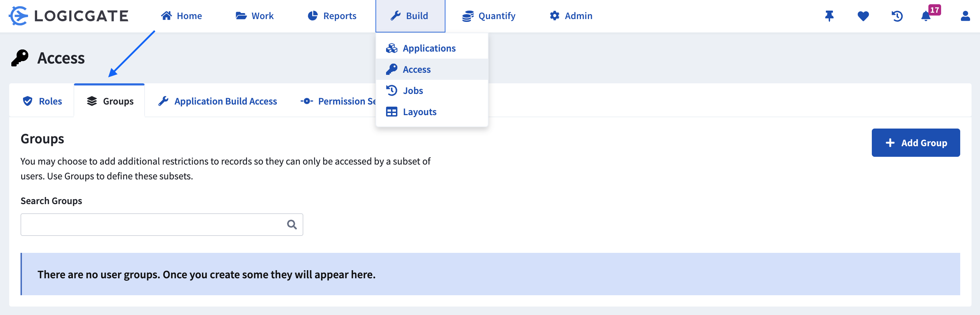Select Applications in the Build dropdown
The image size is (980, 315).
[x=432, y=48]
